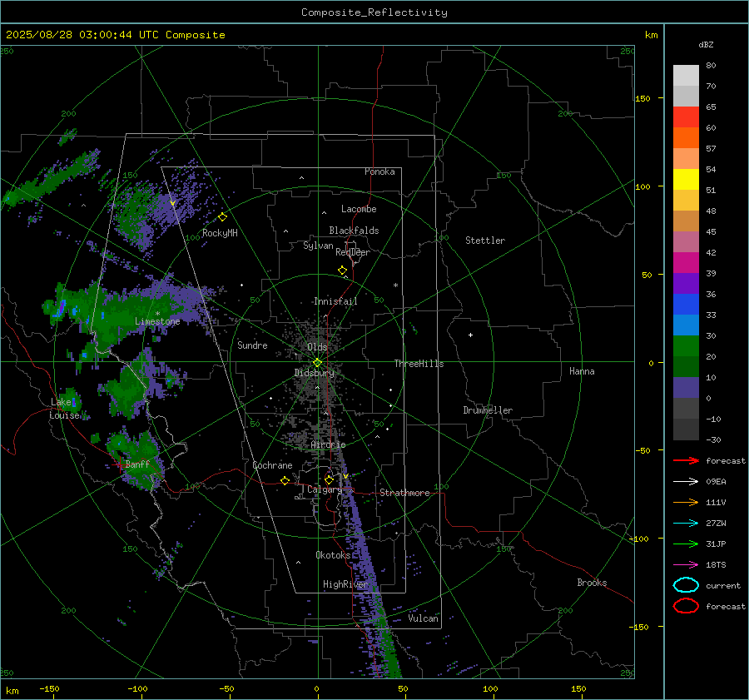Click the Stettler city label
Image resolution: width=749 pixels, height=700 pixels.
[x=485, y=241]
